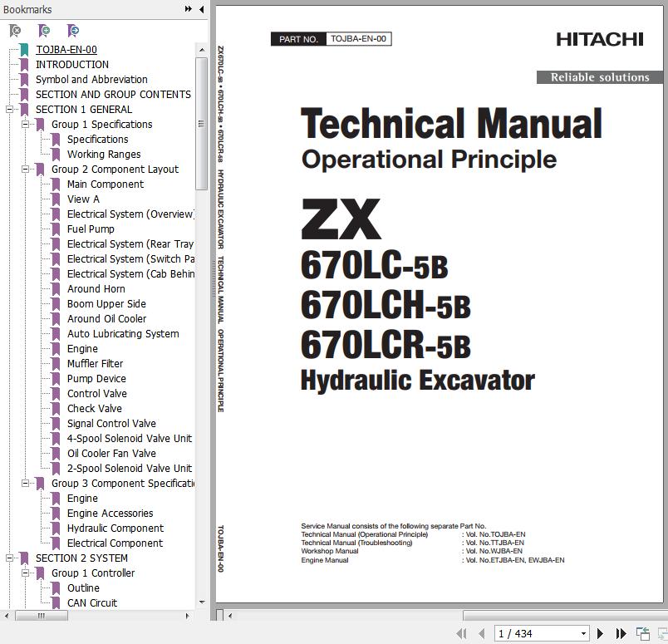668x644 pixels.
Task: Open Auto Lubricating System bookmark
Action: coord(123,334)
